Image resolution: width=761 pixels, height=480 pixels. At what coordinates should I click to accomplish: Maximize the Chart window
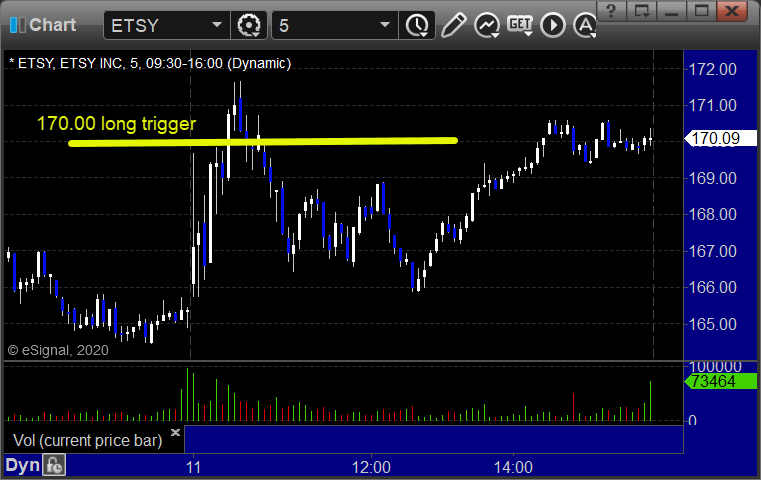pos(701,10)
